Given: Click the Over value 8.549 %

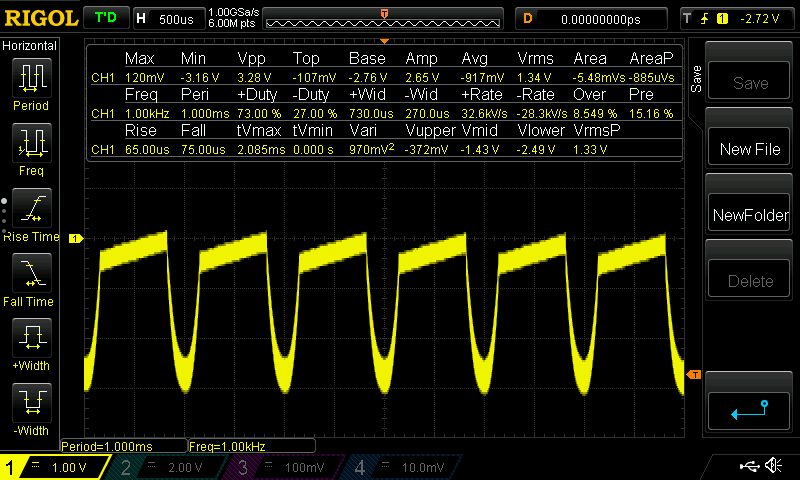Looking at the screenshot, I should (x=595, y=113).
